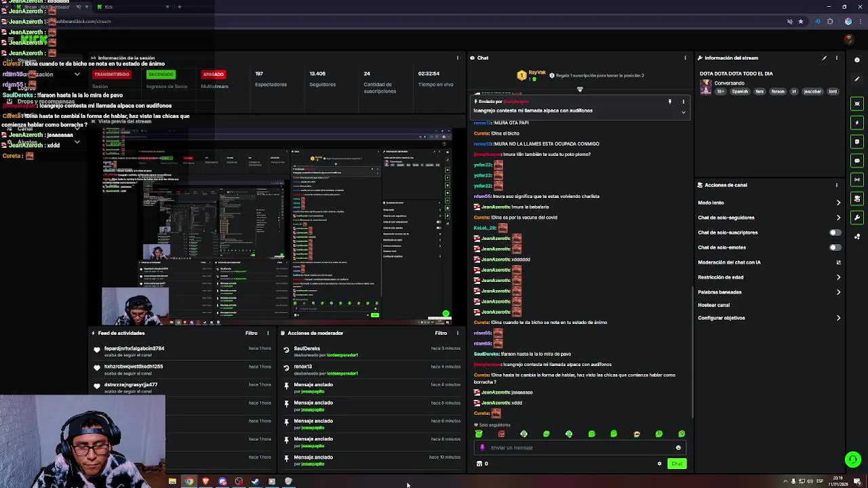Image resolution: width=868 pixels, height=488 pixels.
Task: Click pencil icon in Información del stream header
Action: pos(825,58)
